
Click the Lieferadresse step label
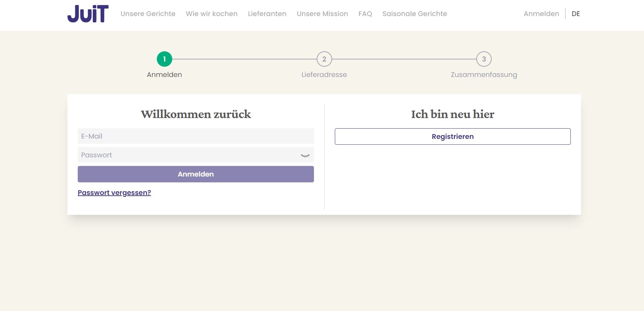324,75
